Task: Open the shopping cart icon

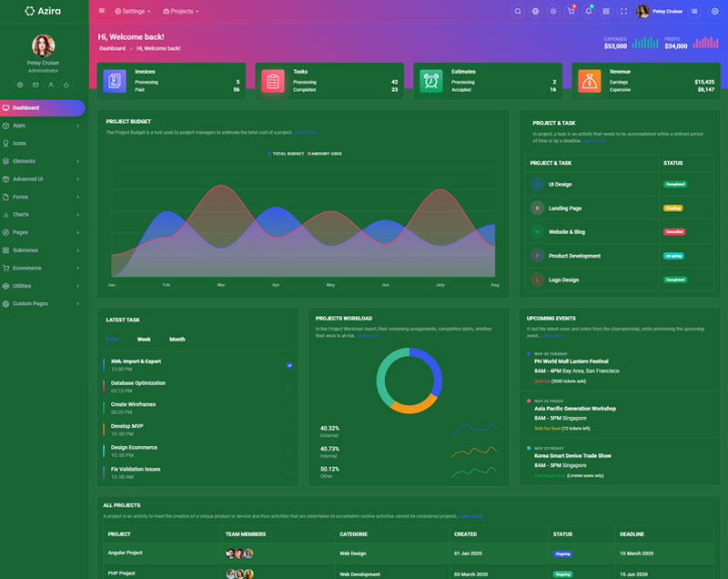Action: pyautogui.click(x=571, y=11)
